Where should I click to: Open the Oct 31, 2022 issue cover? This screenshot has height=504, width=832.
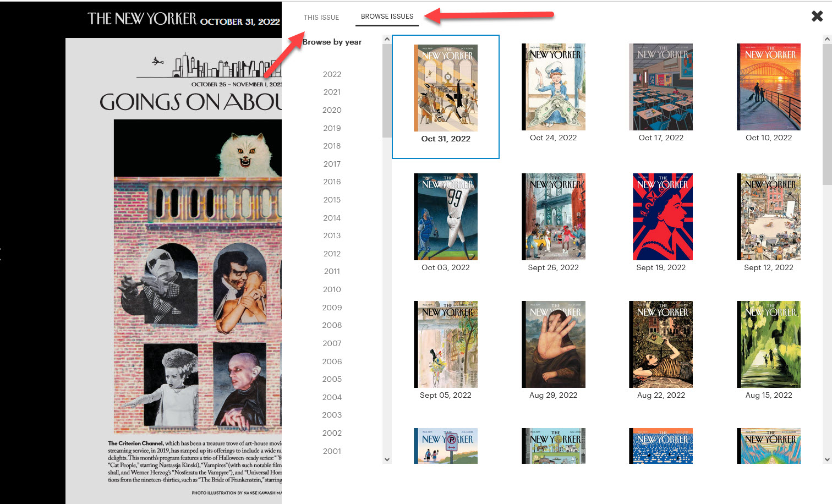(446, 88)
